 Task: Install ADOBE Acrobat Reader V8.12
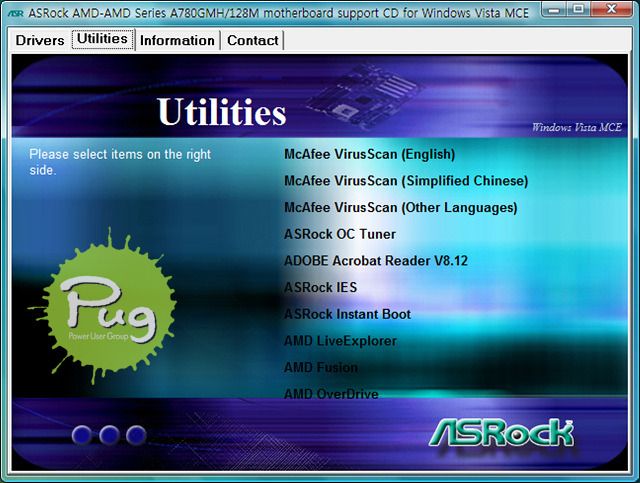pos(376,261)
